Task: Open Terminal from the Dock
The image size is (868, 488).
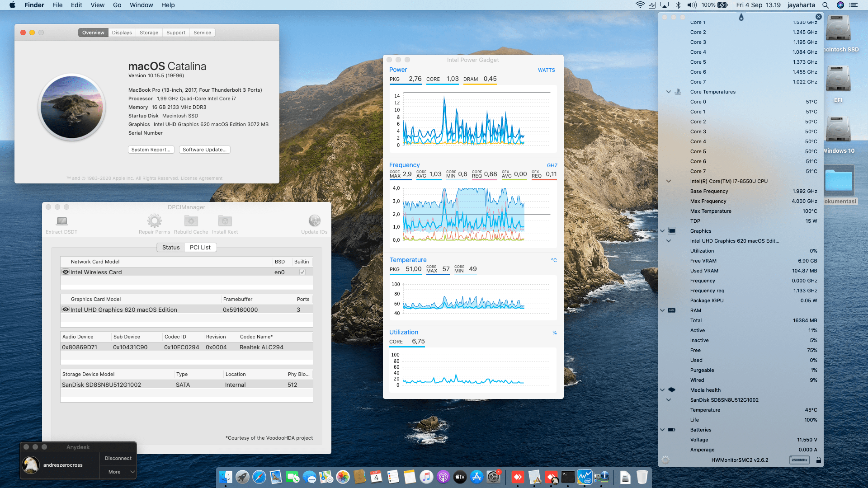Action: 568,477
